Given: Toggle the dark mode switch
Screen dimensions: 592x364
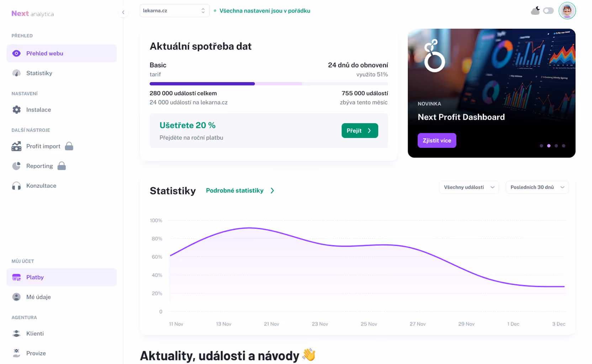Looking at the screenshot, I should pyautogui.click(x=548, y=11).
